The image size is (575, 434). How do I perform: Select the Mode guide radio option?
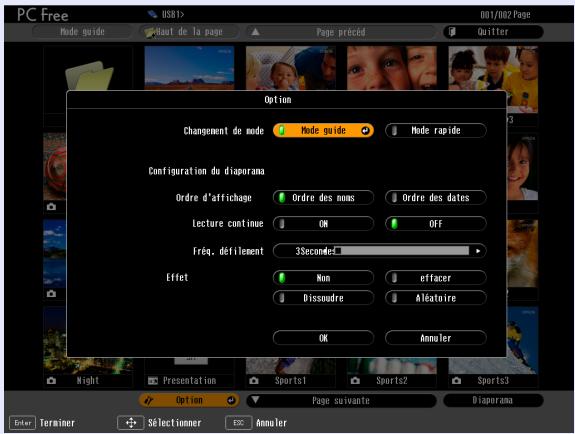[x=323, y=131]
